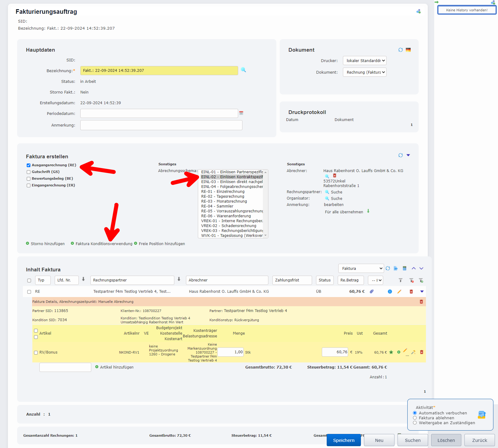Open the Drucker dropdown in Dokument panel
This screenshot has width=498, height=448.
click(365, 61)
